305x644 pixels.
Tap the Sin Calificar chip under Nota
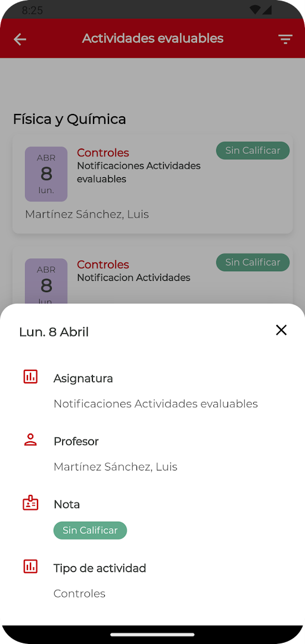click(91, 530)
